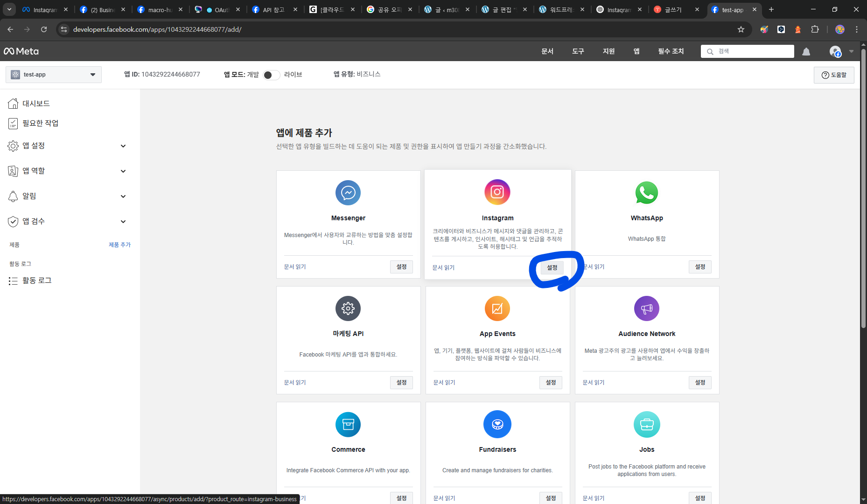This screenshot has width=867, height=504.
Task: Click the Fundraisers heart icon
Action: pyautogui.click(x=497, y=424)
